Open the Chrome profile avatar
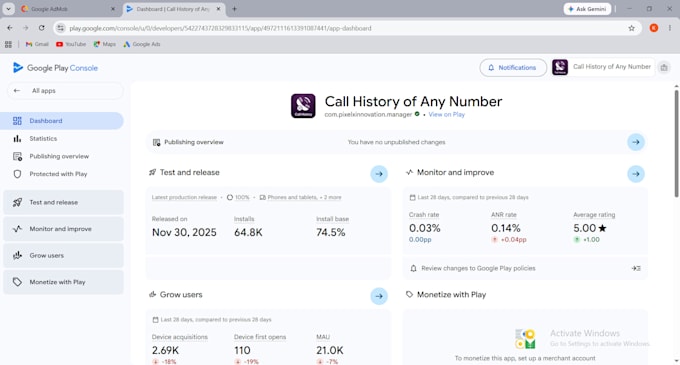680x365 pixels. tap(654, 28)
